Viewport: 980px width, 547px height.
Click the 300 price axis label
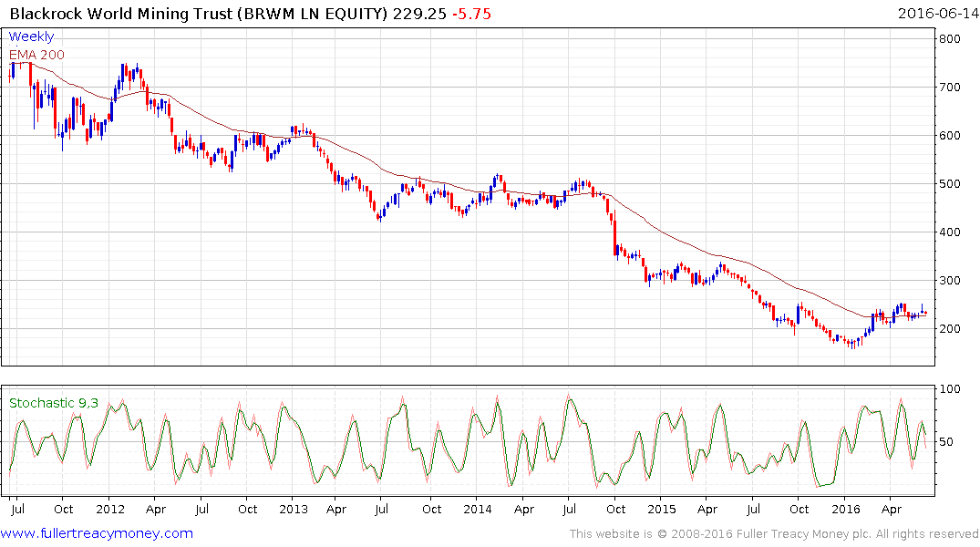(x=950, y=281)
